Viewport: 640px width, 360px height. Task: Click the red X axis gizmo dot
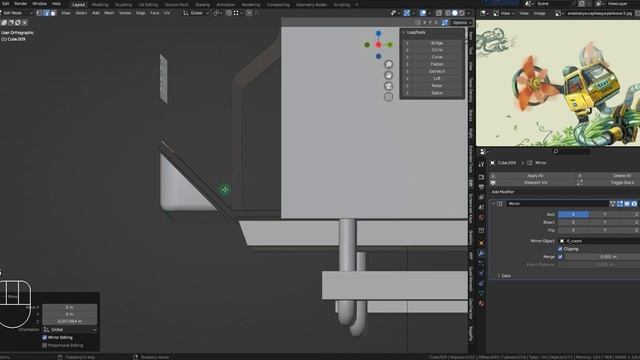click(378, 44)
